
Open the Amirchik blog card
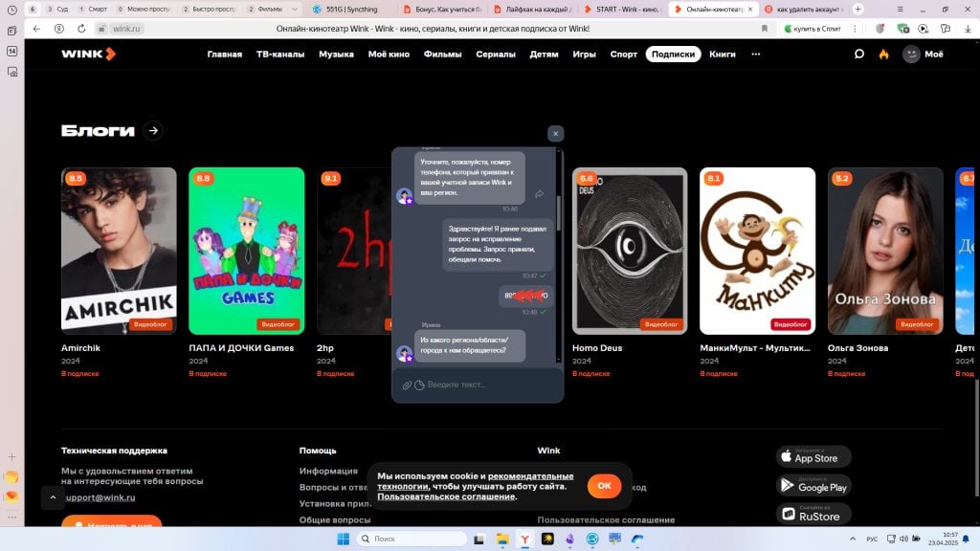pos(119,251)
